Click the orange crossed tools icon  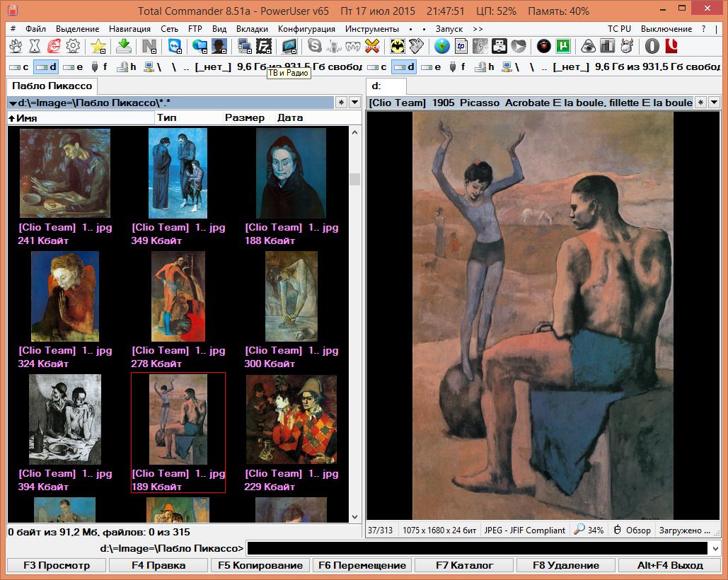[x=372, y=46]
